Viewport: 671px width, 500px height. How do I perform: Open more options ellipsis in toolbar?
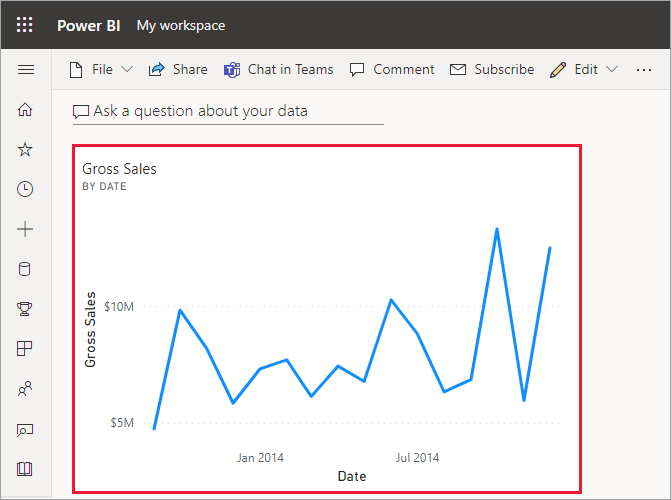click(644, 70)
